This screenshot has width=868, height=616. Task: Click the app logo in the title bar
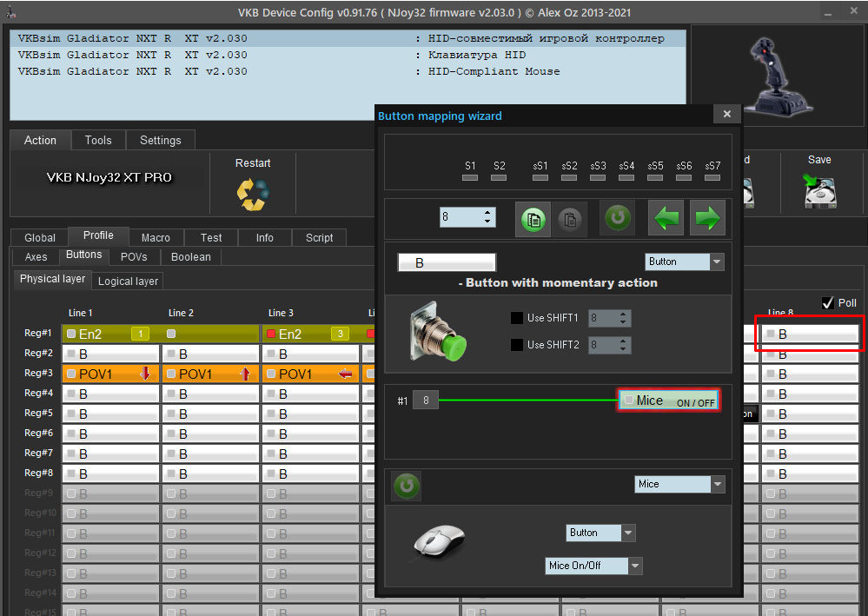(10, 11)
